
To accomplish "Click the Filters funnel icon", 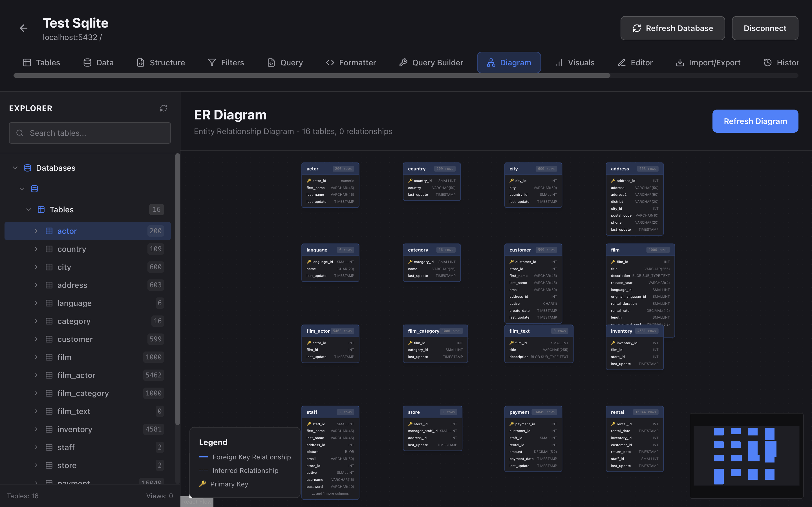I will pyautogui.click(x=212, y=63).
